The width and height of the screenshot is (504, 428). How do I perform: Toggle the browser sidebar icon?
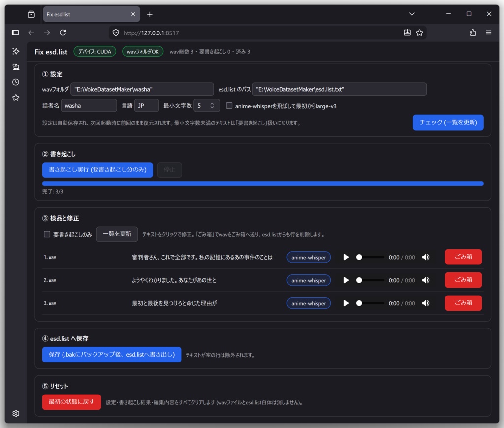point(15,33)
